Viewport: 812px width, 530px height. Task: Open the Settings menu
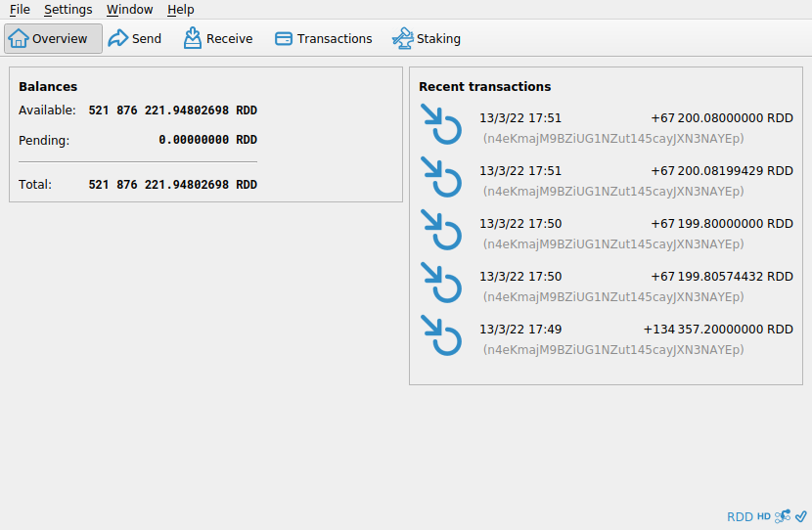(68, 10)
